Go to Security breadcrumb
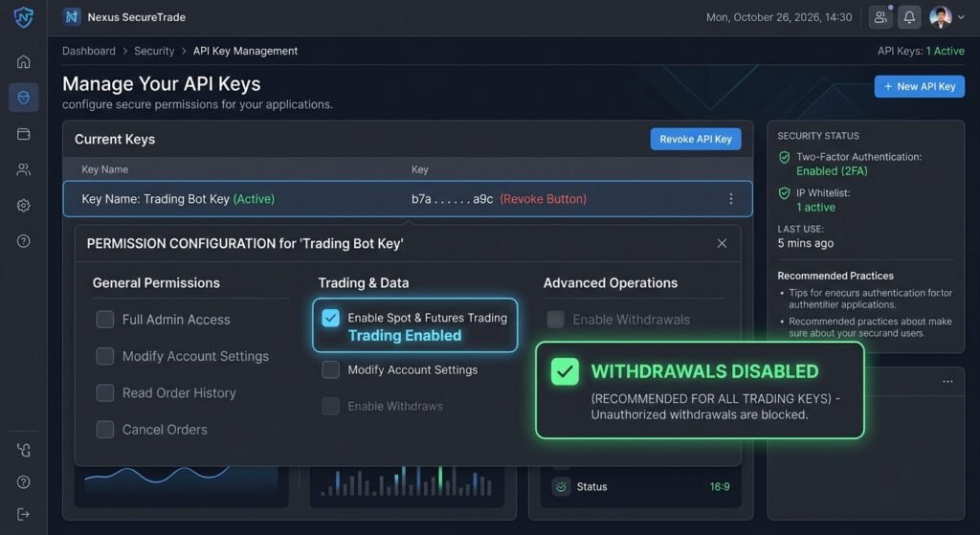Screen dimensions: 980x535 [x=154, y=51]
